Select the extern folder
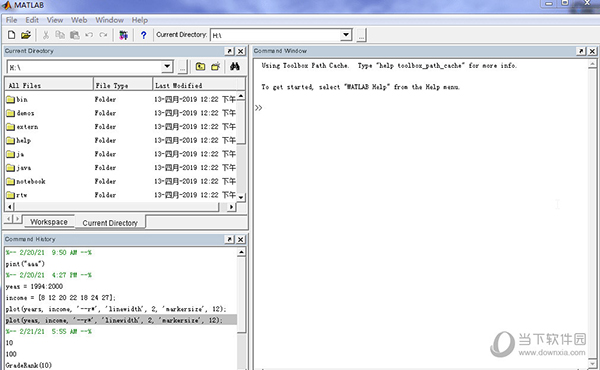600x370 pixels. (x=22, y=127)
